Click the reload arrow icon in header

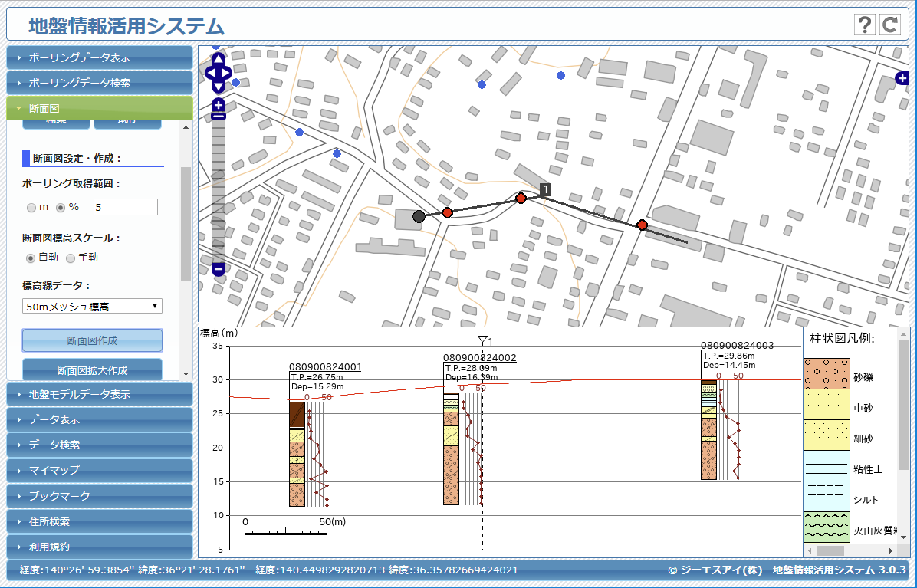(890, 25)
